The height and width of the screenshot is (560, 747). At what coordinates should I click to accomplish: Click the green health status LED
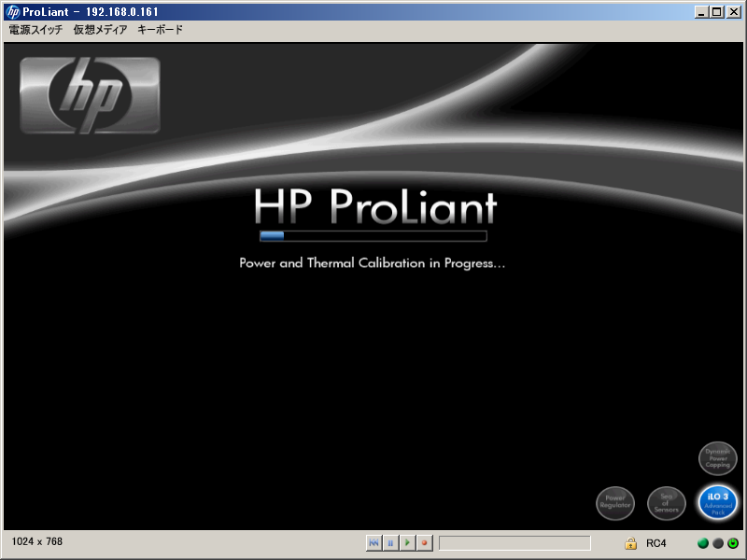click(703, 543)
